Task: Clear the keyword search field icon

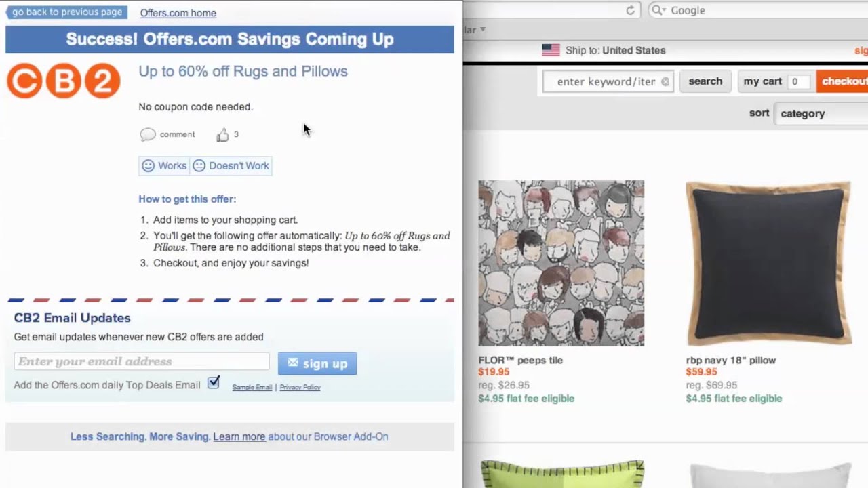Action: 665,81
